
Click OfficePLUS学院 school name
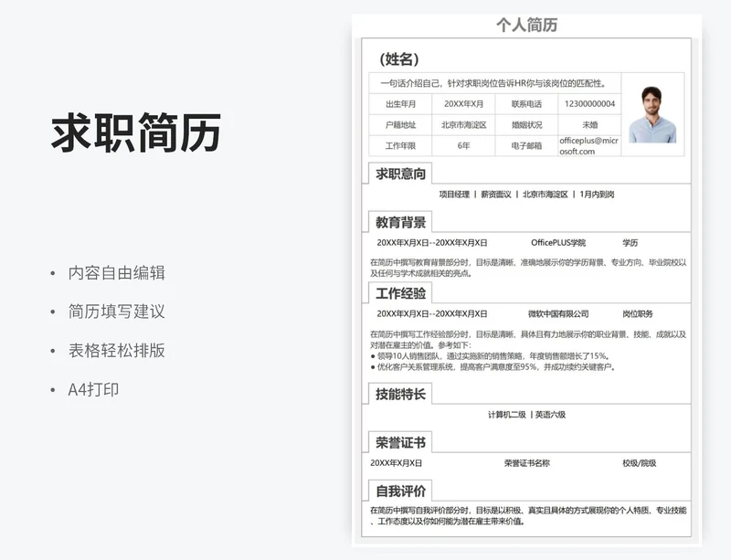tap(558, 243)
